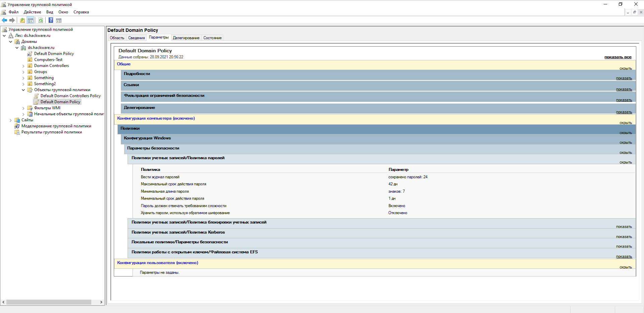This screenshot has width=644, height=313.
Task: Click the Up one level folder icon
Action: pyautogui.click(x=22, y=20)
